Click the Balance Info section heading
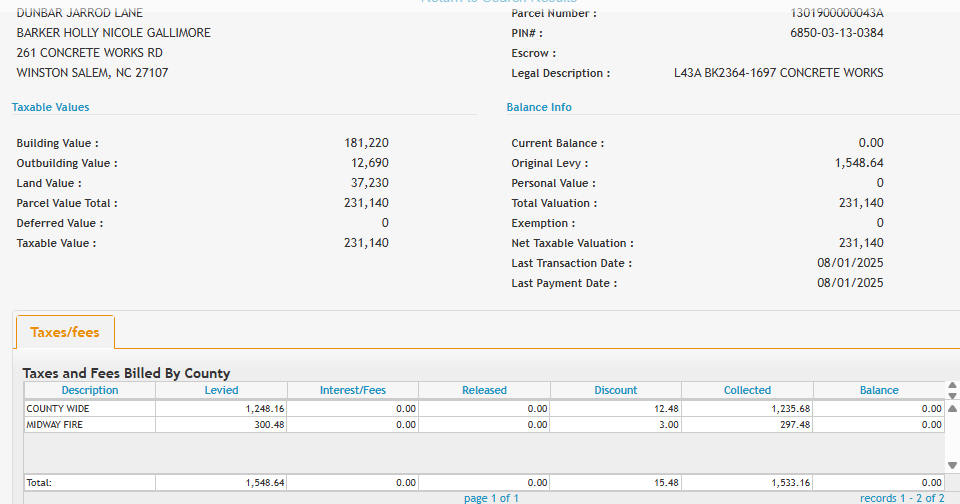 [x=539, y=107]
